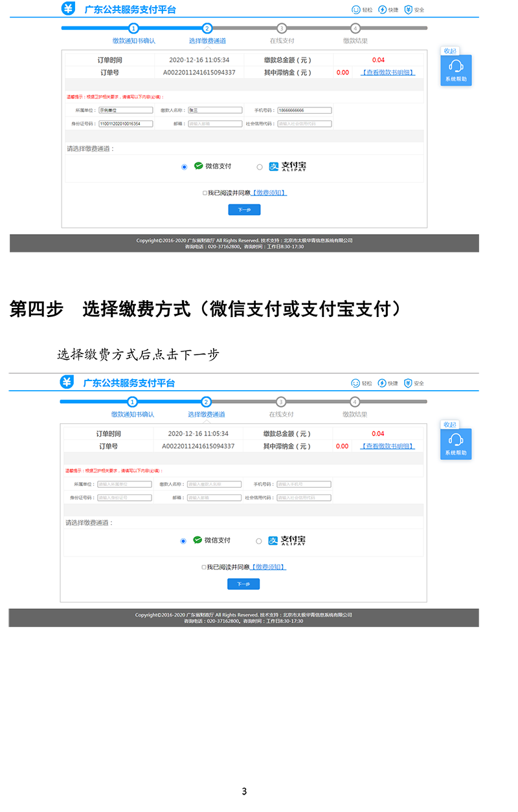The height and width of the screenshot is (812, 518).
Task: Click empty 缴款人名称 field in the blank-form screenshot
Action: [x=214, y=484]
